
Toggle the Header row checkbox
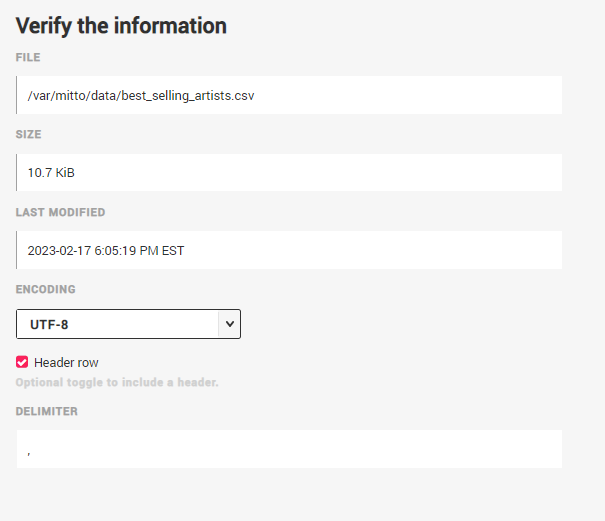(22, 362)
